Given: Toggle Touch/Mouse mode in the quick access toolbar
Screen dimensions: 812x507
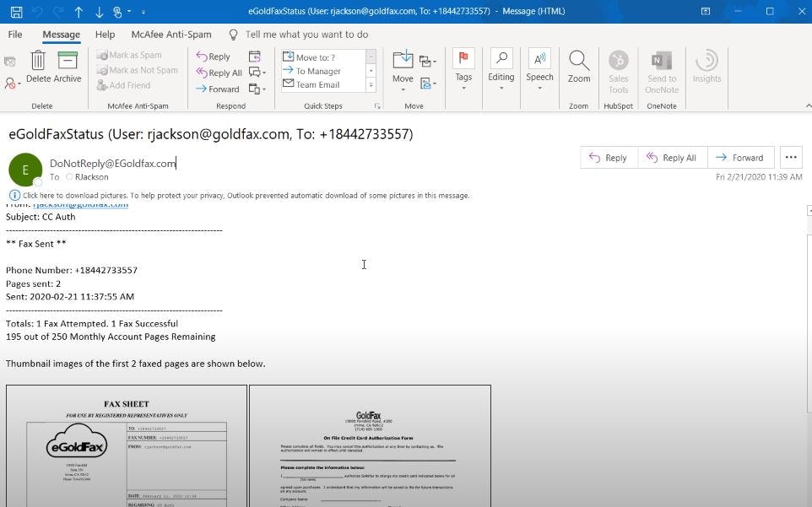Looking at the screenshot, I should [118, 11].
